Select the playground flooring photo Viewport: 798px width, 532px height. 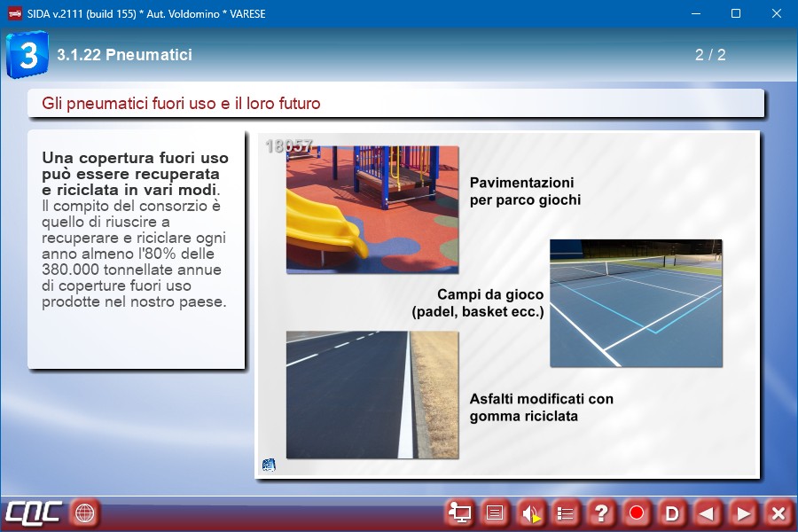point(372,209)
